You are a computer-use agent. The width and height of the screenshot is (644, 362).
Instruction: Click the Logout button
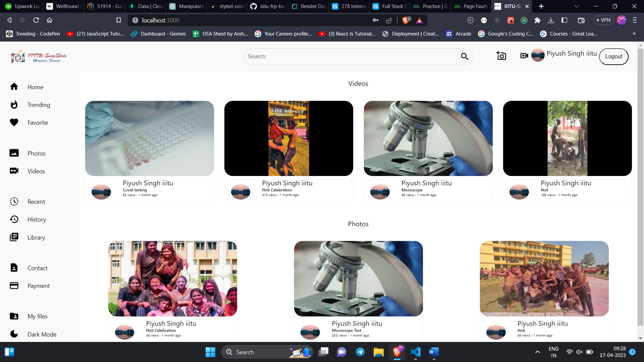pyautogui.click(x=613, y=57)
